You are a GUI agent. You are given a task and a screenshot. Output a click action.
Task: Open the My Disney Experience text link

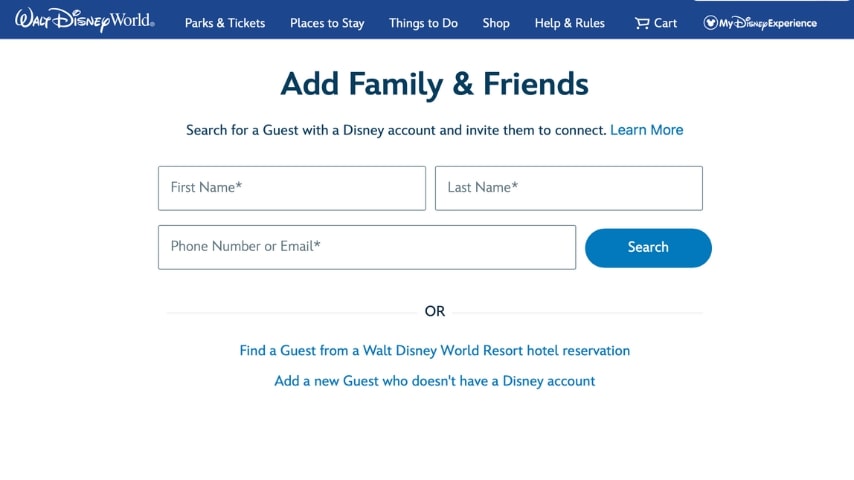pyautogui.click(x=768, y=23)
